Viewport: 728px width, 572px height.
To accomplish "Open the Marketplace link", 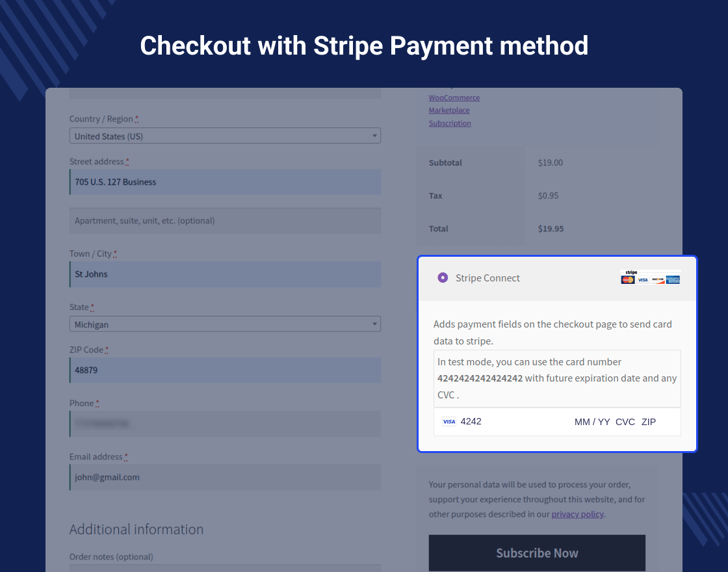I will (x=448, y=110).
